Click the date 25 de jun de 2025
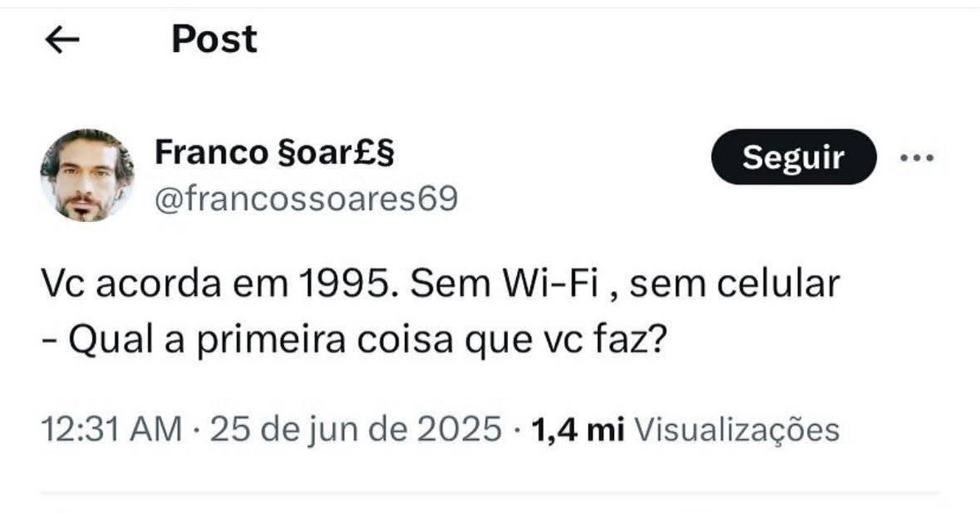980x514 pixels. [355, 429]
